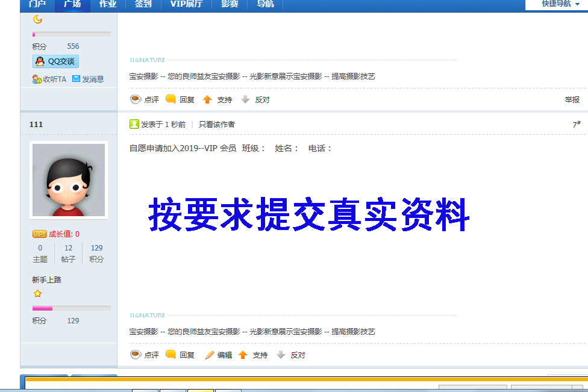Click user 111's cartoon avatar
Viewport: 588px width, 392px height.
69,180
